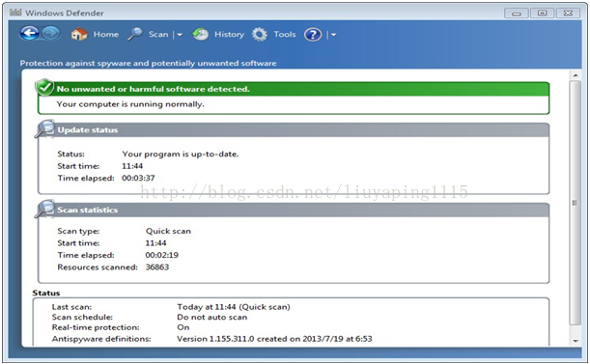The height and width of the screenshot is (364, 590).
Task: Click the "36863" resources scanned value
Action: 157,267
